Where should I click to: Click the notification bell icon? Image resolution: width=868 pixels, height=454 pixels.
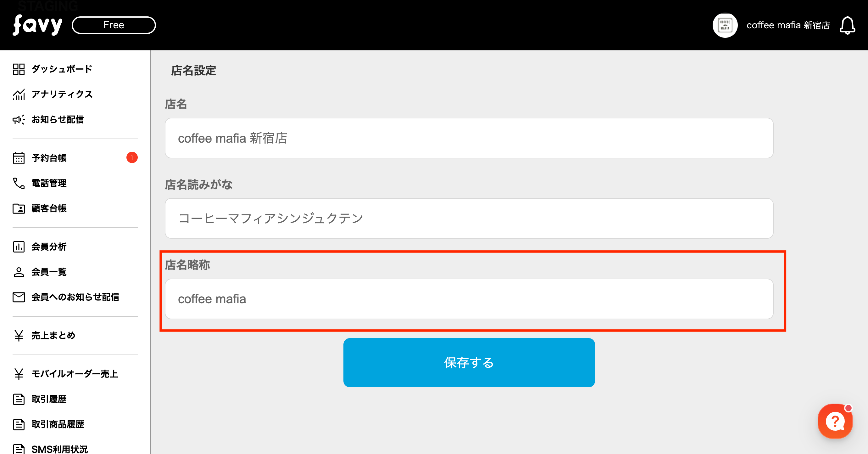(847, 26)
